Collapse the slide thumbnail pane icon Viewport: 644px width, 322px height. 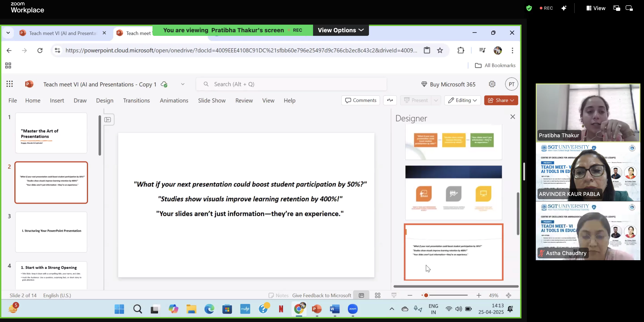coord(108,120)
